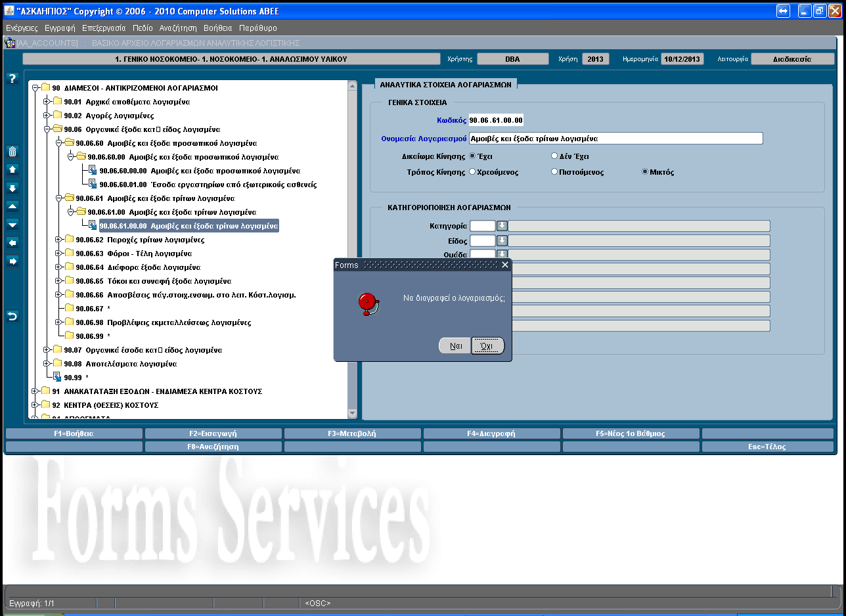The image size is (846, 616).
Task: Expand 90.01 Αρχικά αποθέματα node
Action: pos(47,102)
